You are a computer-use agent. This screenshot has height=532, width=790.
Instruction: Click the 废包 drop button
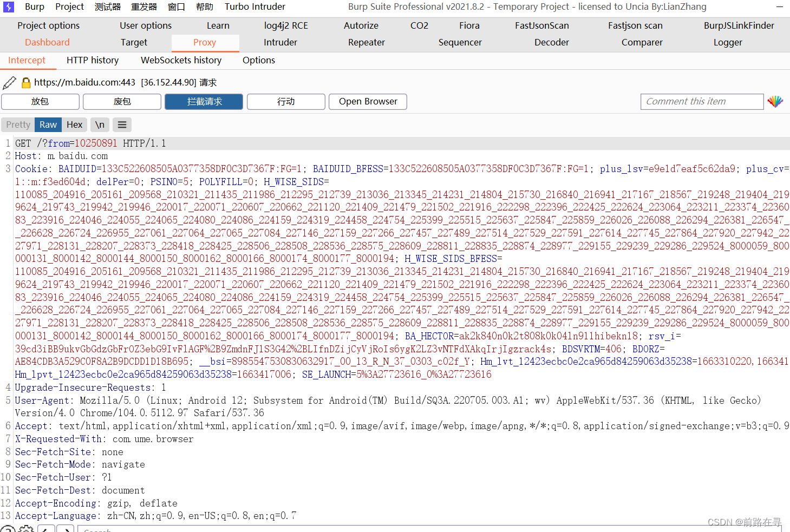pos(122,102)
